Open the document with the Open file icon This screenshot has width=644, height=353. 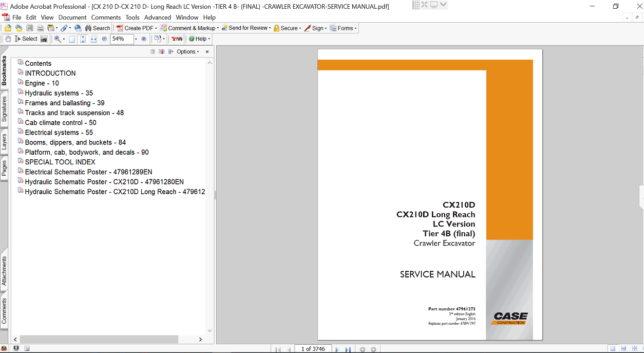[7, 28]
